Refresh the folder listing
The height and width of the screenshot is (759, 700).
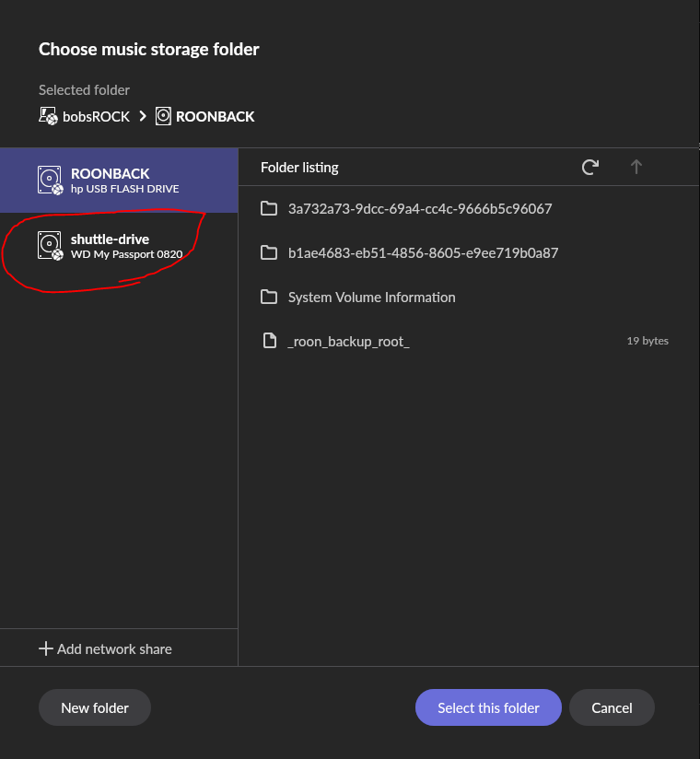click(590, 167)
